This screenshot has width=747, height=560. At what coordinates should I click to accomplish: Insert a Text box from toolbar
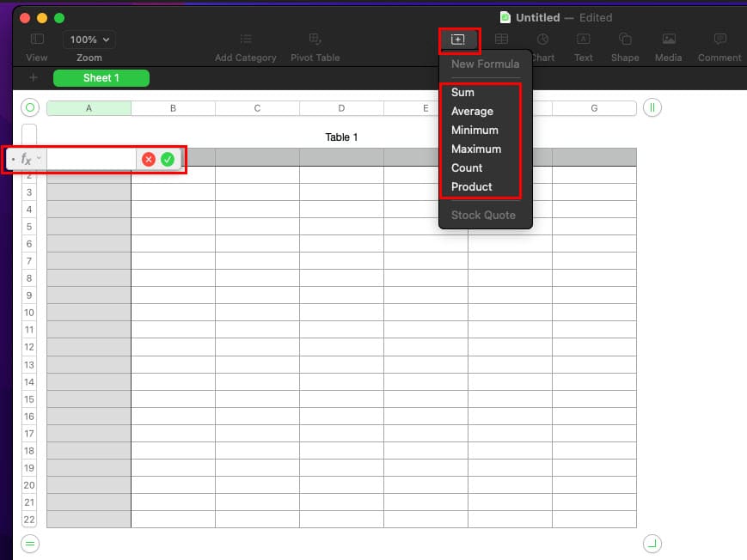point(583,39)
